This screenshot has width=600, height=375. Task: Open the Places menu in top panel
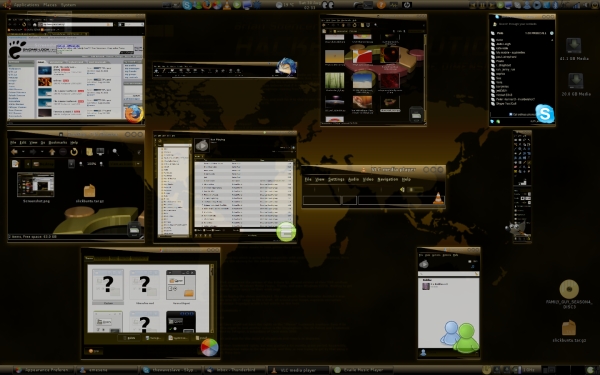coord(50,5)
